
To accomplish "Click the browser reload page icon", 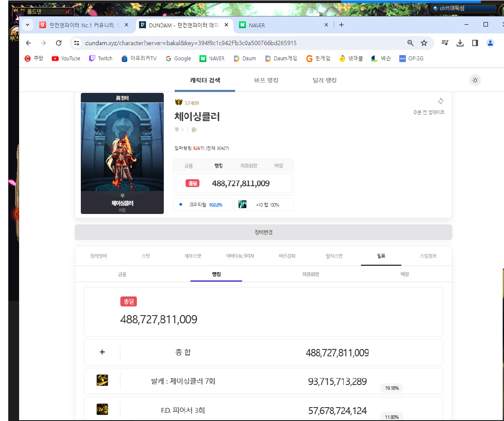I will 59,43.
